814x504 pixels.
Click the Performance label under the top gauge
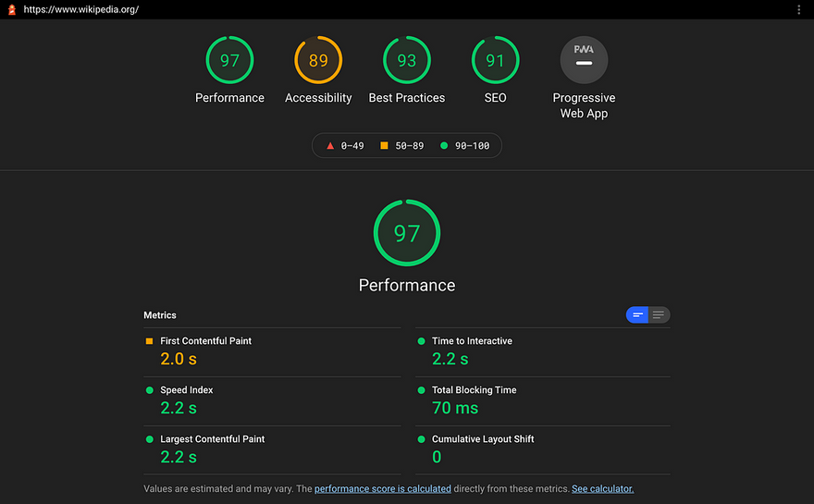tap(229, 98)
